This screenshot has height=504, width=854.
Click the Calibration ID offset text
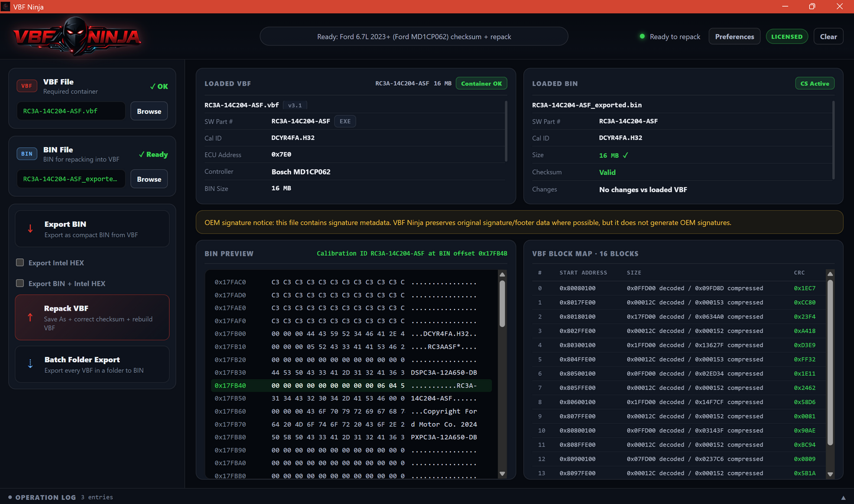click(412, 253)
